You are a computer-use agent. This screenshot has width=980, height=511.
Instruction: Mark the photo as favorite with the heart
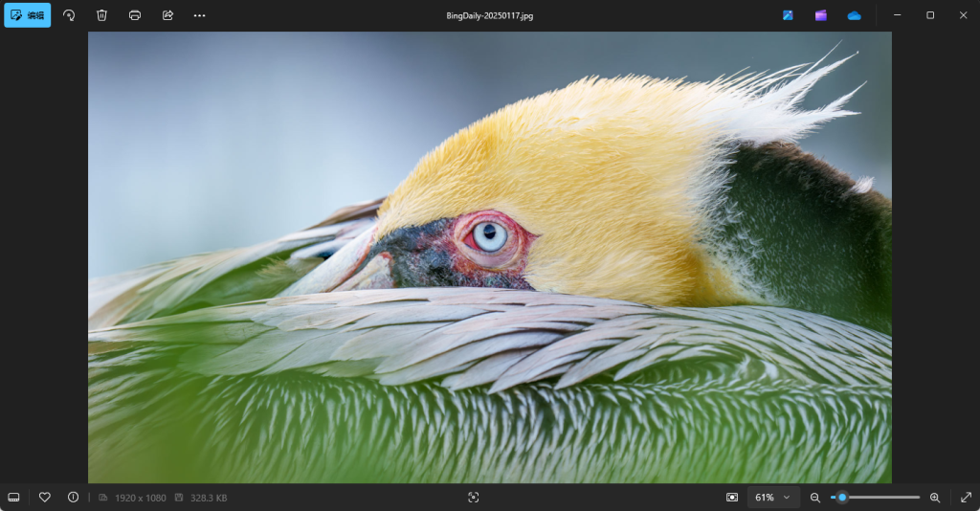(x=44, y=498)
